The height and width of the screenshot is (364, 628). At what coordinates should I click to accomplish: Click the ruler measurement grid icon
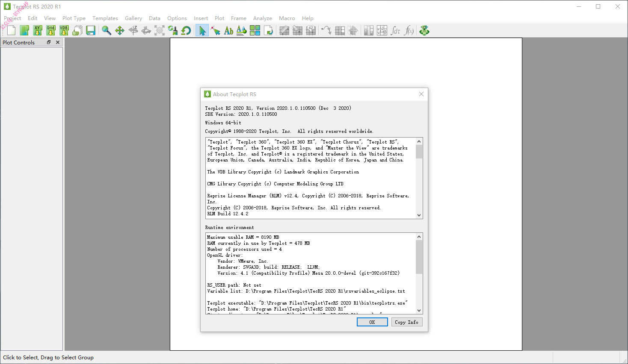(x=284, y=30)
